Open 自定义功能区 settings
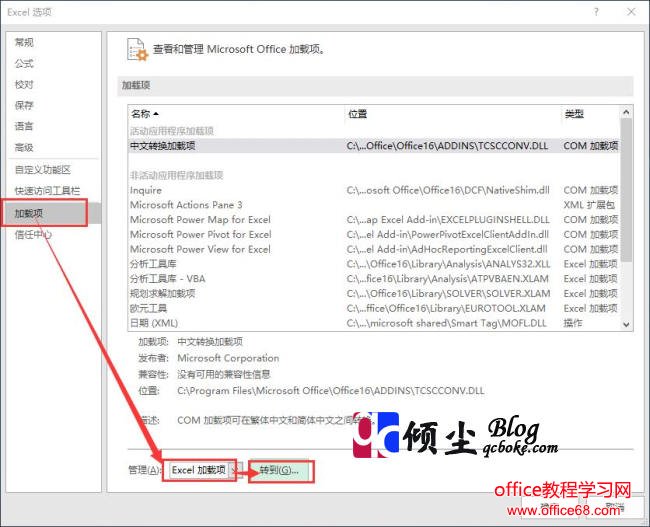This screenshot has width=650, height=527. [x=43, y=170]
